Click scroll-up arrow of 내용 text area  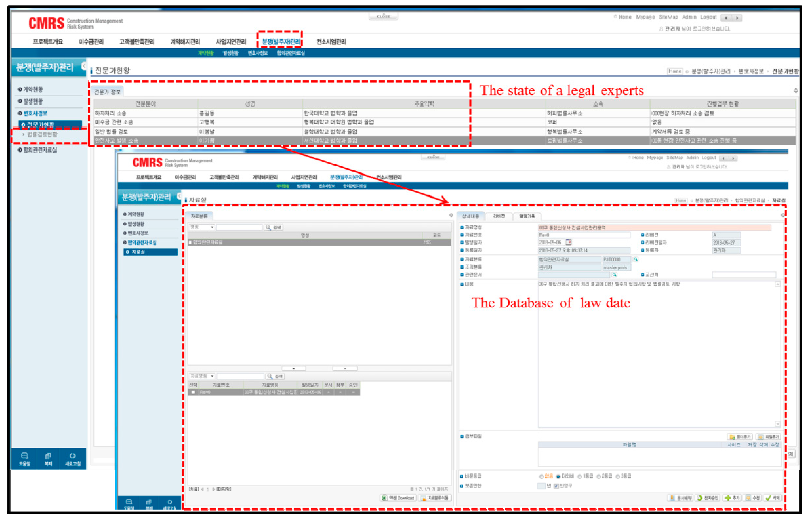778,284
